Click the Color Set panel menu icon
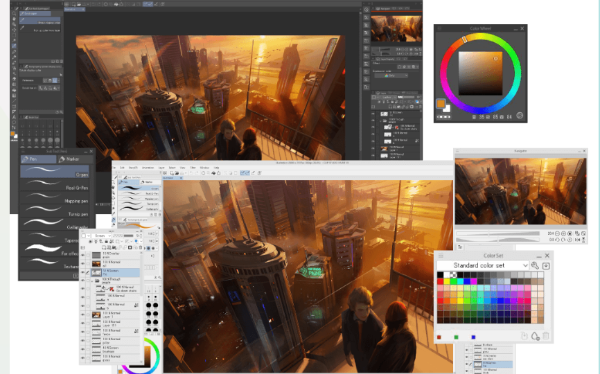 coord(441,255)
